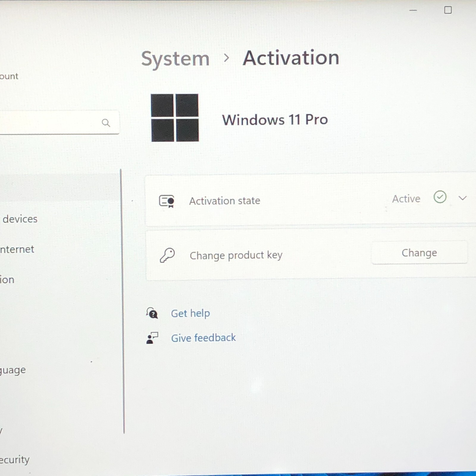This screenshot has width=476, height=476.
Task: Click the search magnifier icon
Action: (x=106, y=123)
